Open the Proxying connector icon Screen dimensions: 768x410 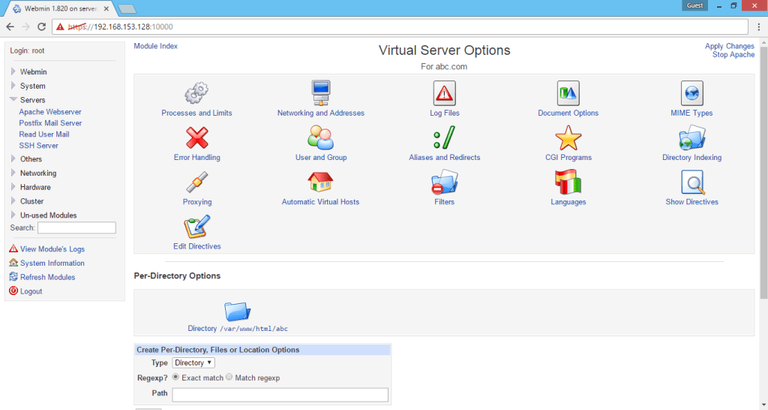(197, 182)
